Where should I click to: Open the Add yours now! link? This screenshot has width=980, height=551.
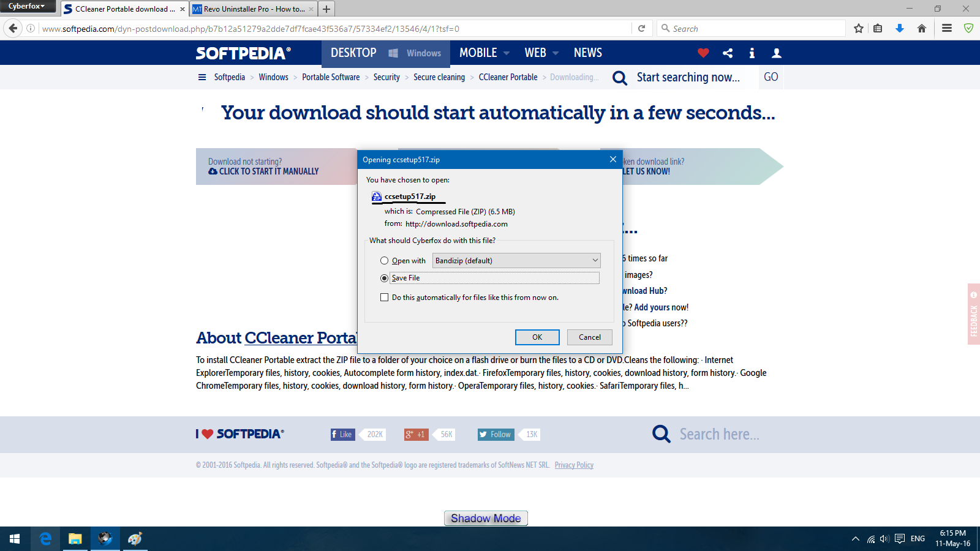click(x=661, y=307)
